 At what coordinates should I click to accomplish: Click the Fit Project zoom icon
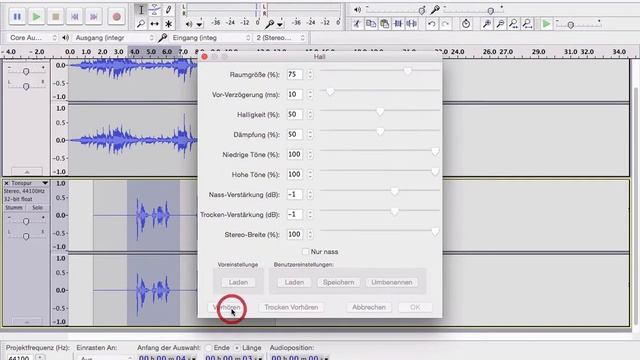click(527, 24)
